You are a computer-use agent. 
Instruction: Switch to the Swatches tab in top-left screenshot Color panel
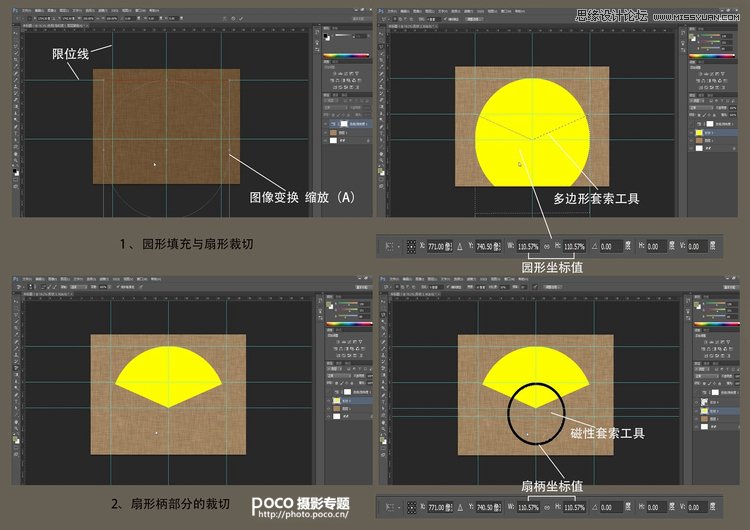[335, 28]
